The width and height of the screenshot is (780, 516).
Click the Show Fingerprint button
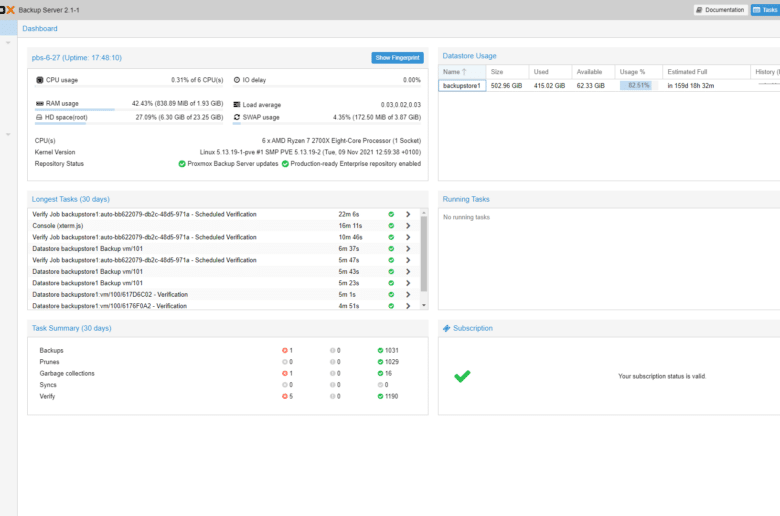[397, 58]
